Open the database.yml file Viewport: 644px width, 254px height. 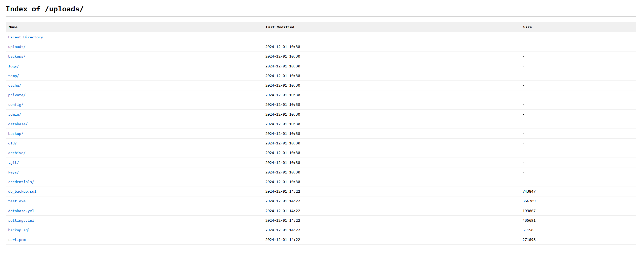coord(21,211)
